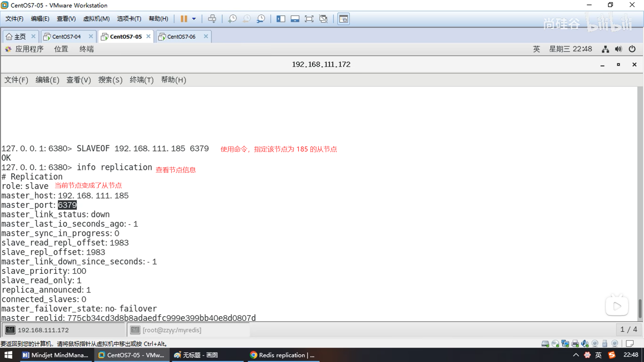Take a snapshot with the clock-plus icon

point(232,19)
